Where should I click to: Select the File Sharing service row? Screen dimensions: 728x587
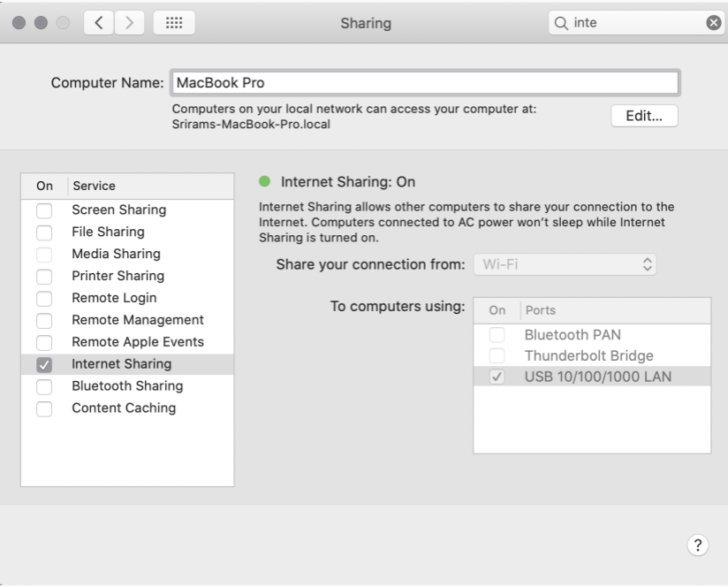point(127,232)
